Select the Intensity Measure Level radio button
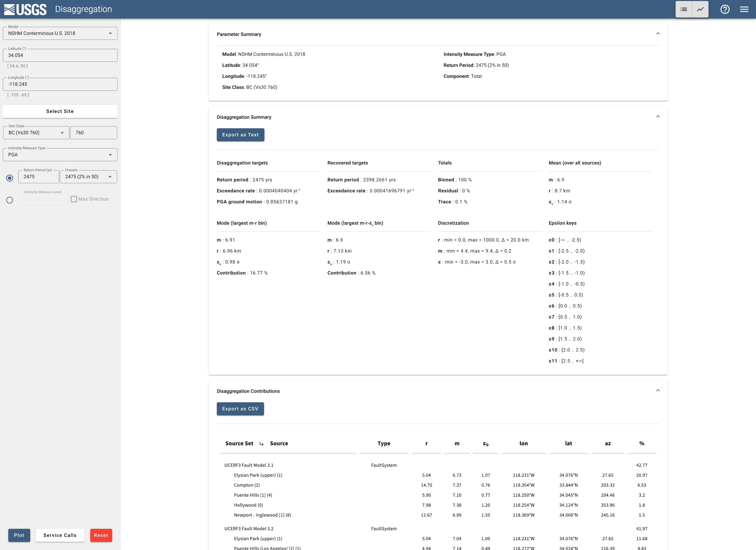This screenshot has width=756, height=550. [x=10, y=200]
